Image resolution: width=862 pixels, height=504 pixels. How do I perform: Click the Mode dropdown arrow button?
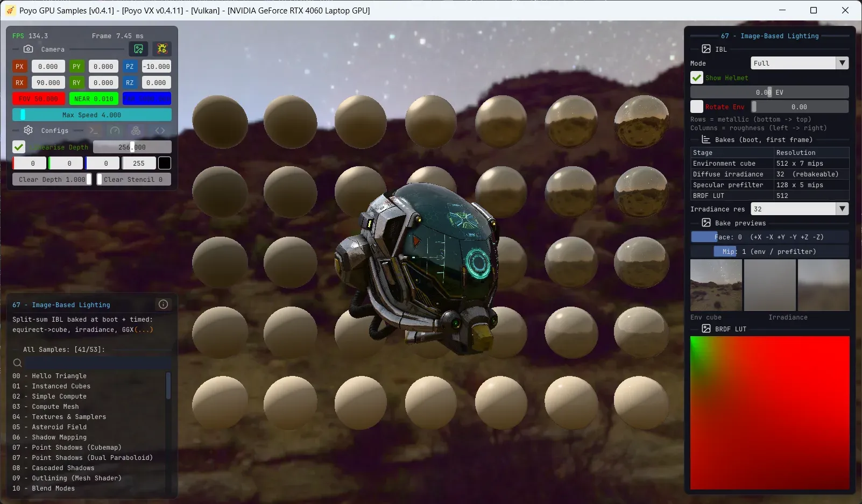tap(842, 63)
